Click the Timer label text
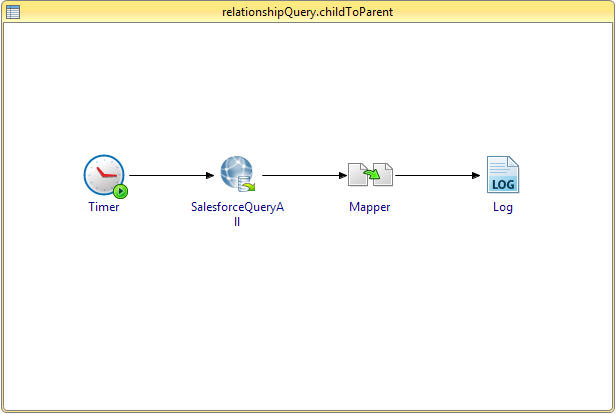 tap(104, 207)
